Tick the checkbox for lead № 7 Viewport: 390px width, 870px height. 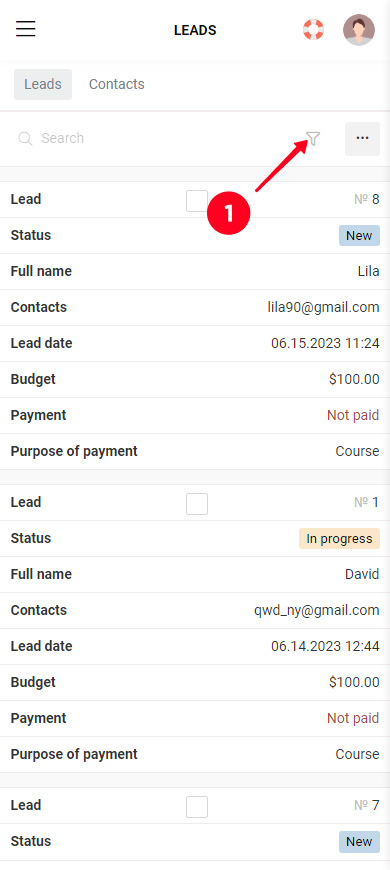point(197,807)
